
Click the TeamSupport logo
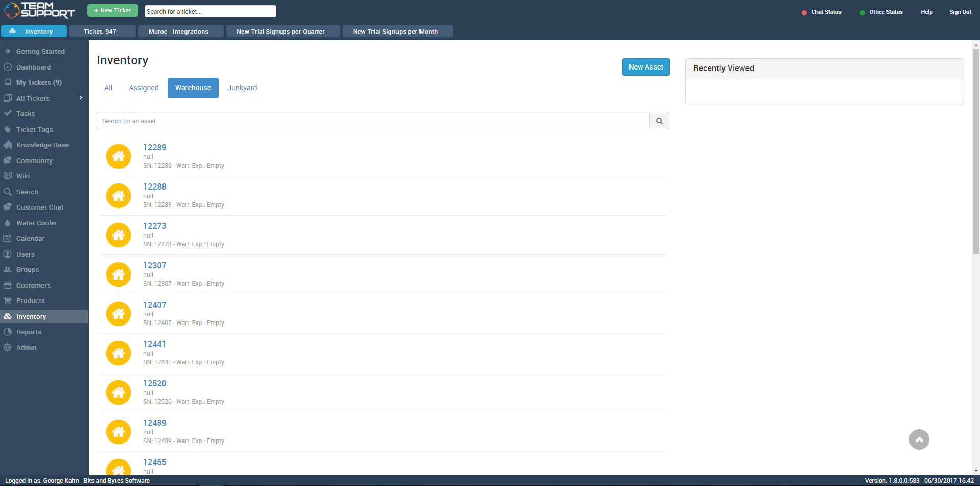pos(39,10)
